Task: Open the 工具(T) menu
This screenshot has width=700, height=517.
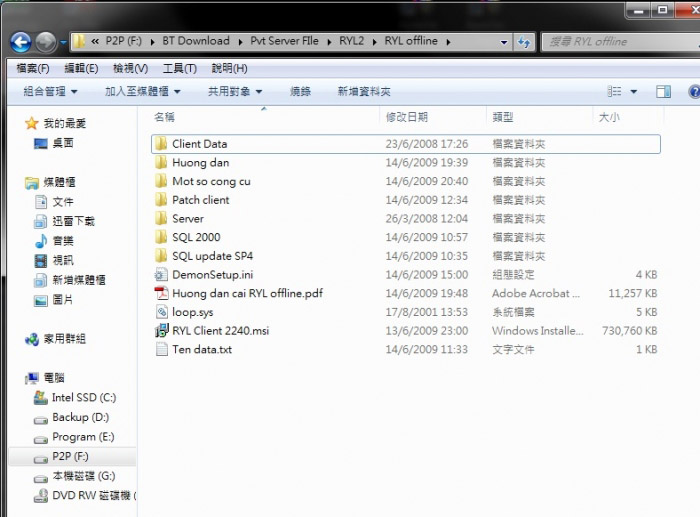Action: click(x=179, y=68)
